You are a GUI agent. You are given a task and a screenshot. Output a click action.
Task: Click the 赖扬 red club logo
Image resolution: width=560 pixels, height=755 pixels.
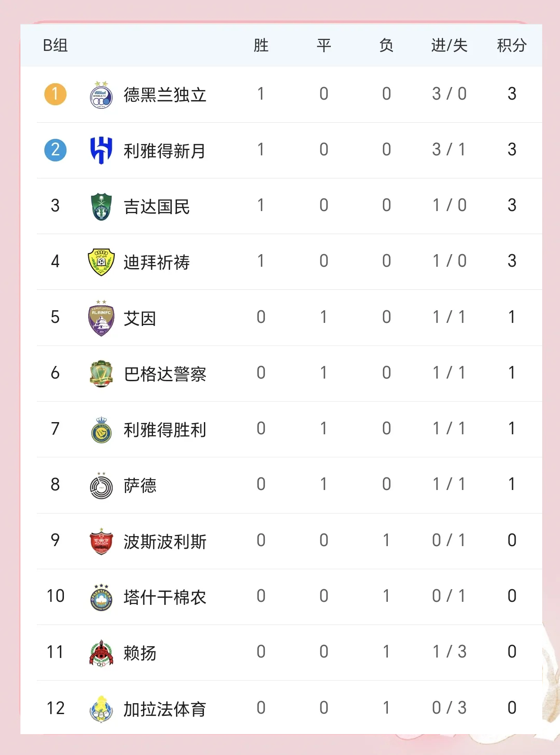pyautogui.click(x=101, y=653)
